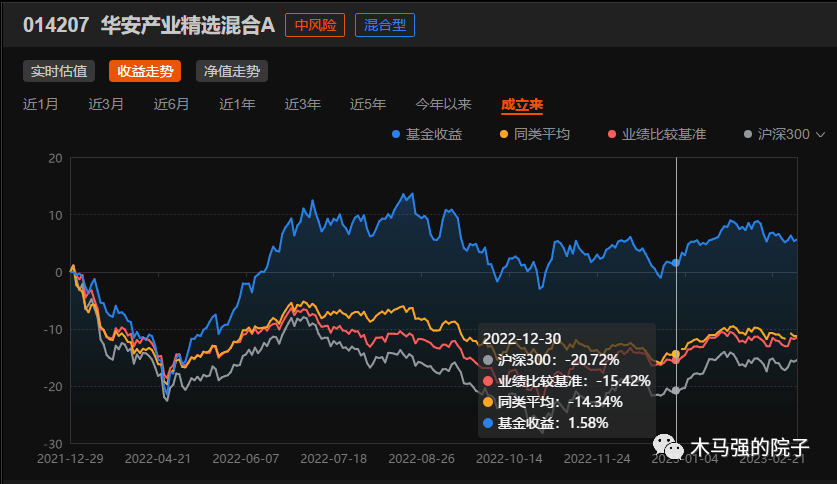Screen dimensions: 837x484
Task: Click tooltip value 基金收益: 1.58%
Action: [x=546, y=423]
